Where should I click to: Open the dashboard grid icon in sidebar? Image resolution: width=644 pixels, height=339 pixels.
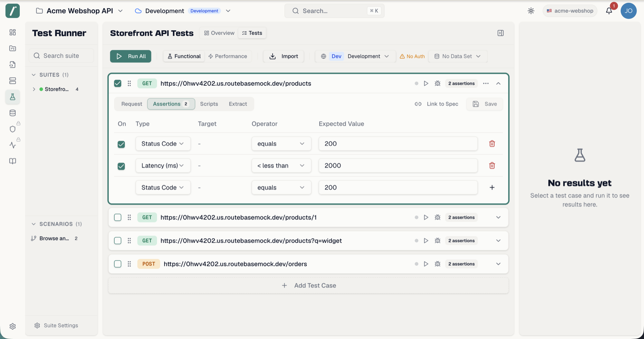point(12,32)
